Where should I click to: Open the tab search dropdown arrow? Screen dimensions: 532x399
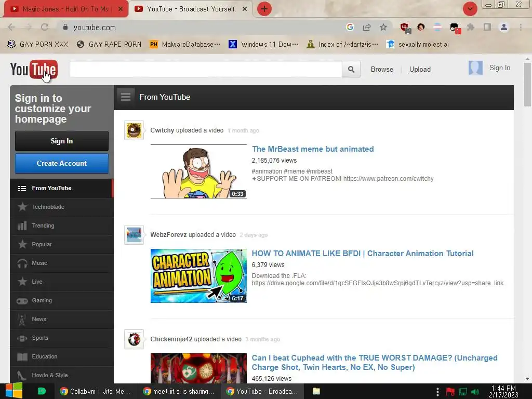470,9
